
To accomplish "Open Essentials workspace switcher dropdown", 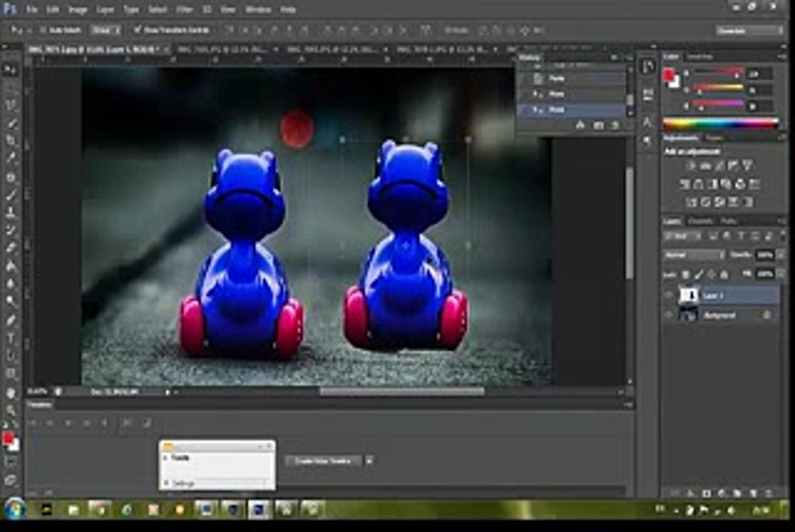I will (x=750, y=30).
